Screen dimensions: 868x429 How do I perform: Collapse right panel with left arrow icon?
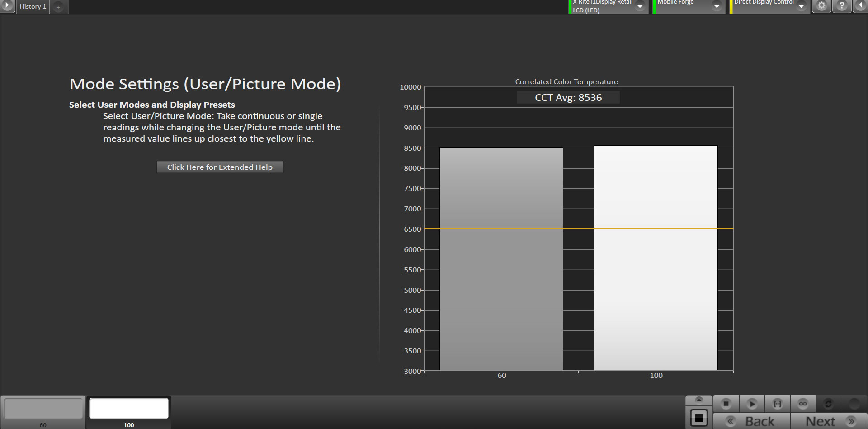861,6
